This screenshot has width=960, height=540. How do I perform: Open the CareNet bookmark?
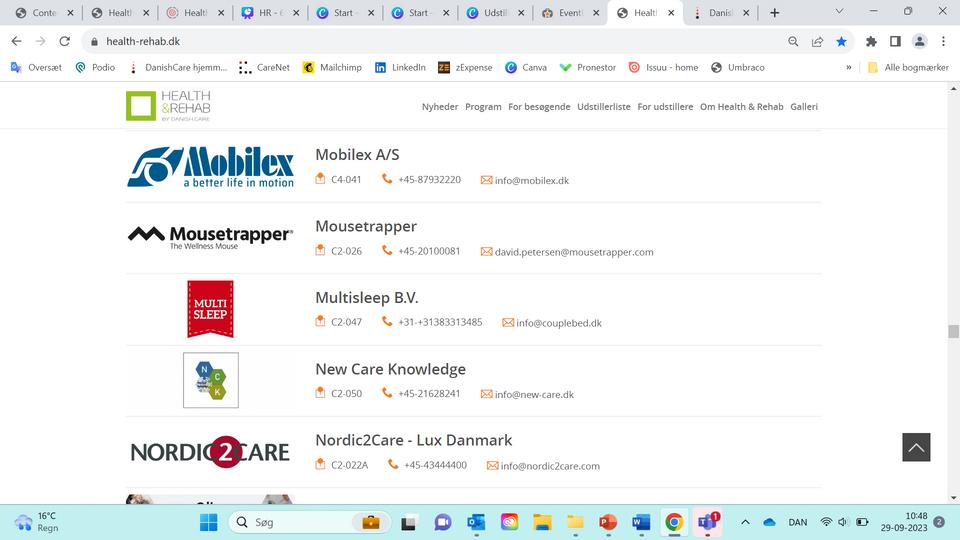264,67
